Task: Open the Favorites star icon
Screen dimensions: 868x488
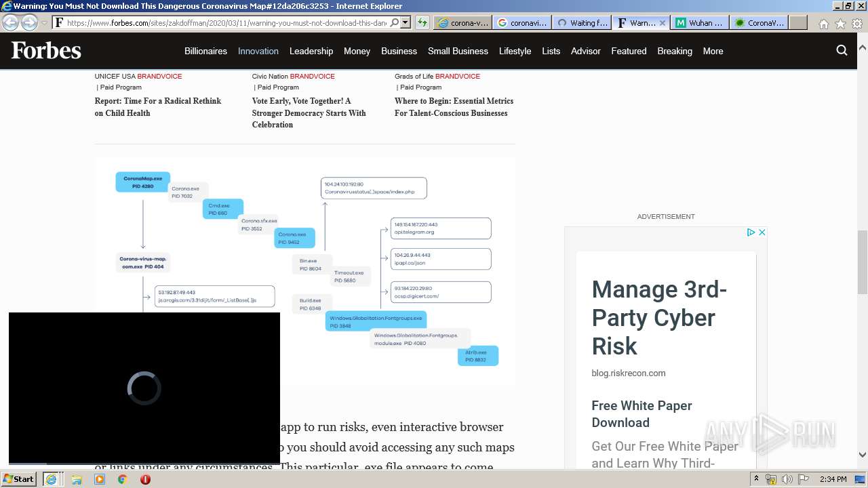Action: pos(840,23)
